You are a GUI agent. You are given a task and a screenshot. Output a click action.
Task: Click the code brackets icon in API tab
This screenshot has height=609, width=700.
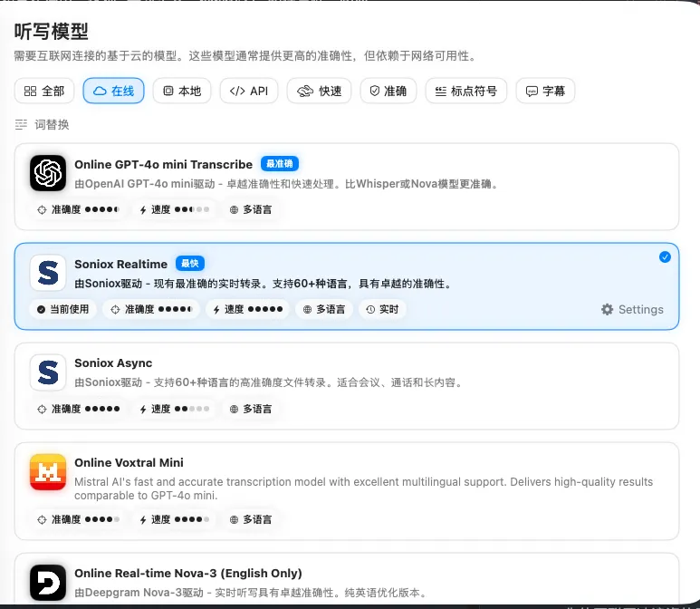pyautogui.click(x=237, y=92)
